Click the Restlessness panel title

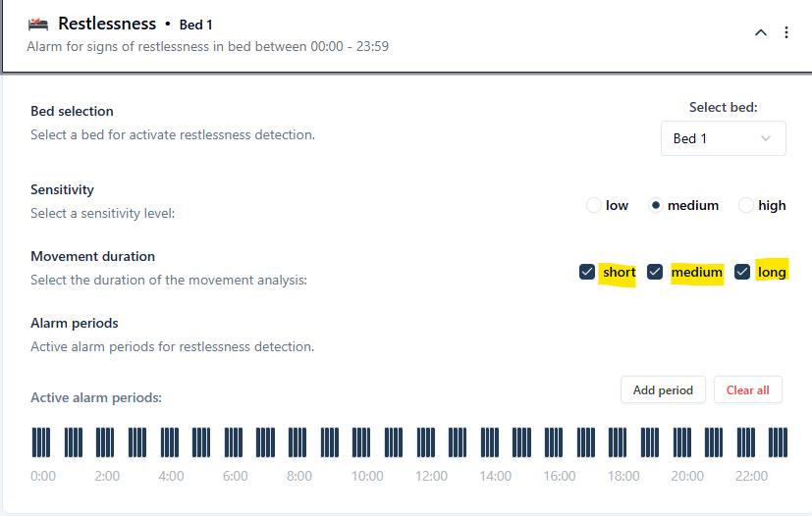(107, 24)
